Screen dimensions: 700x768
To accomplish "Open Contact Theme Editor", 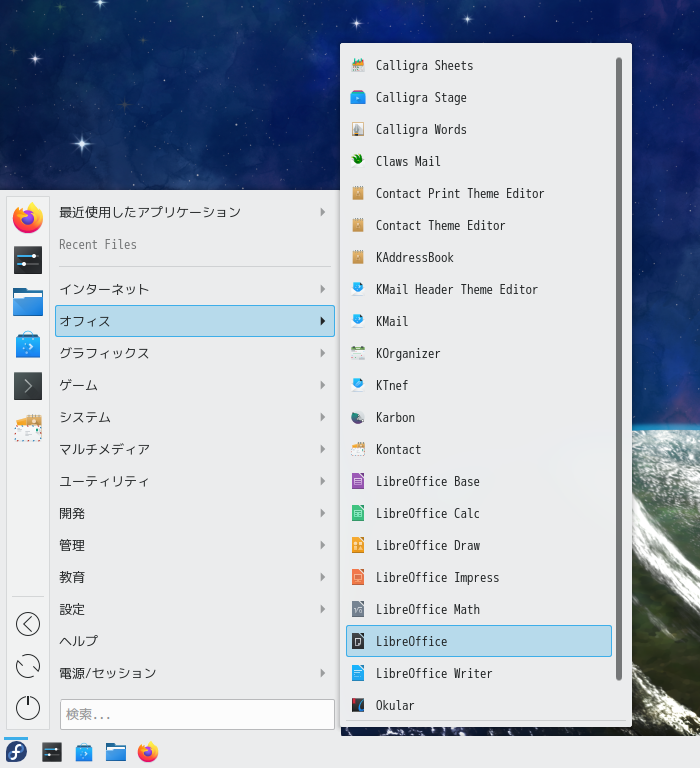I will click(x=479, y=225).
